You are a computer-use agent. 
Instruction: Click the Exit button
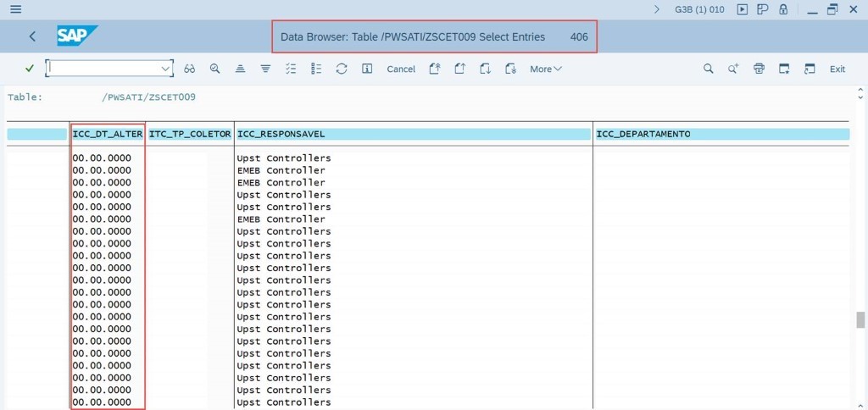coord(837,69)
